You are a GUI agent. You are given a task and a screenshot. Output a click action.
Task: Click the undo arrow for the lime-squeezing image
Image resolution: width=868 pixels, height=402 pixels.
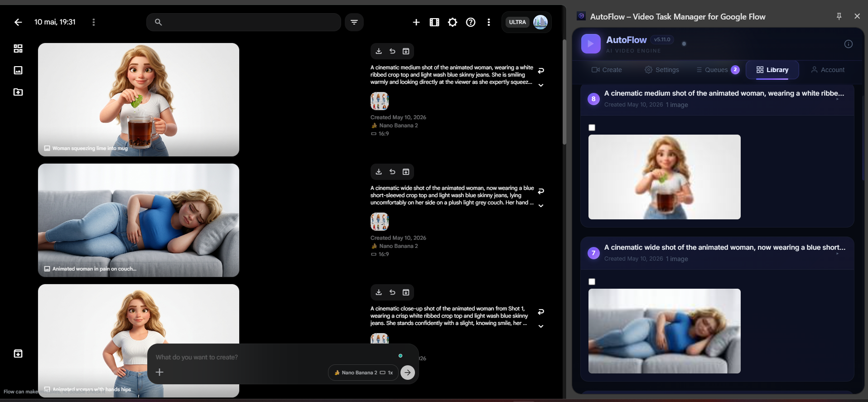392,51
